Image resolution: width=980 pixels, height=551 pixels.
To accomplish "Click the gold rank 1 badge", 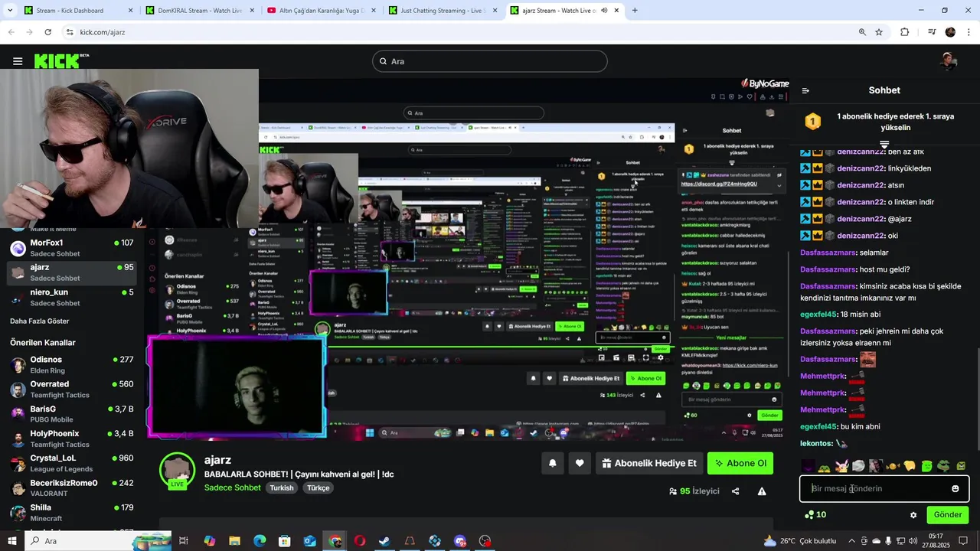I will tap(812, 122).
